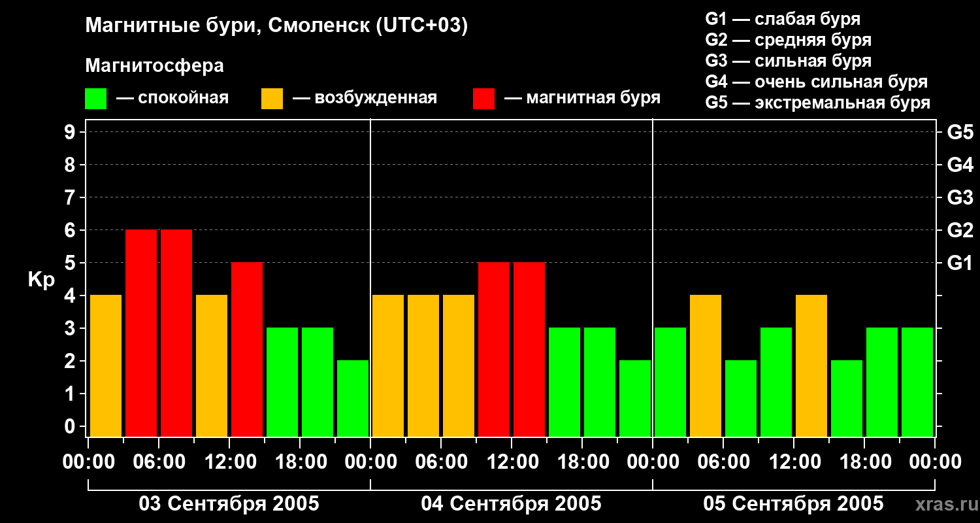Screen dimensions: 980x523
Task: Click the red 'магнитная буря' legend swatch
Action: pos(484,99)
